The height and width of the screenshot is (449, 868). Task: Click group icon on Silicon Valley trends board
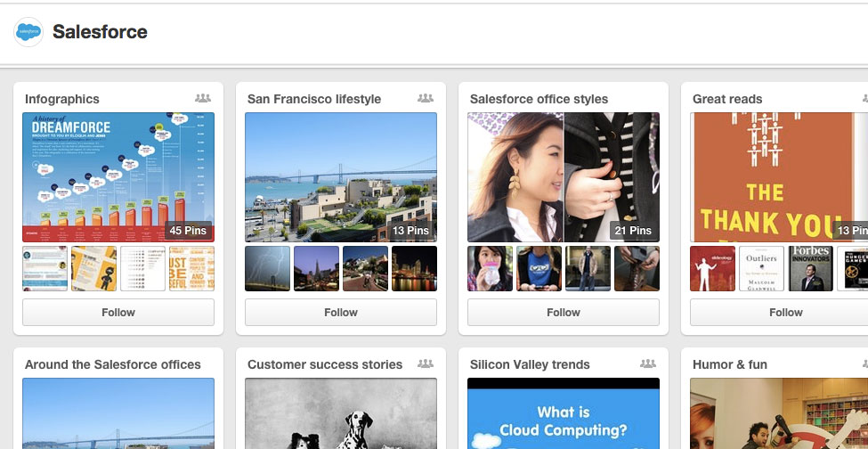point(648,363)
